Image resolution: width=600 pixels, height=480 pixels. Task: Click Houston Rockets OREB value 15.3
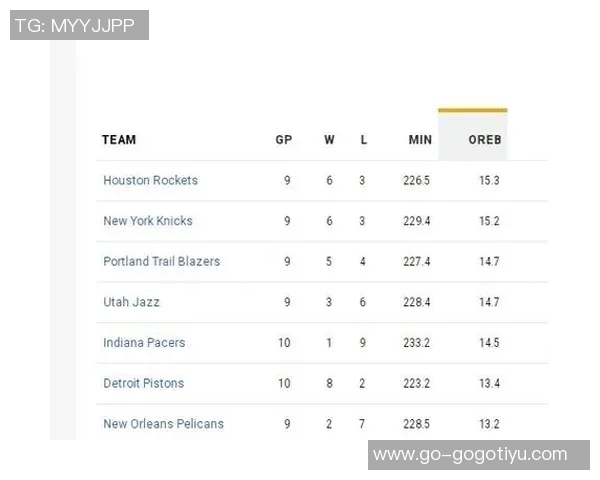[x=489, y=181]
